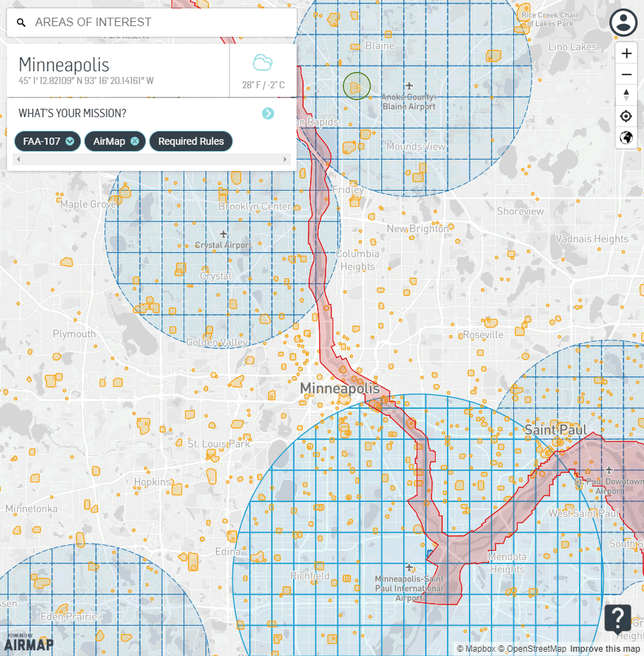Switch map style using globe icon

626,137
